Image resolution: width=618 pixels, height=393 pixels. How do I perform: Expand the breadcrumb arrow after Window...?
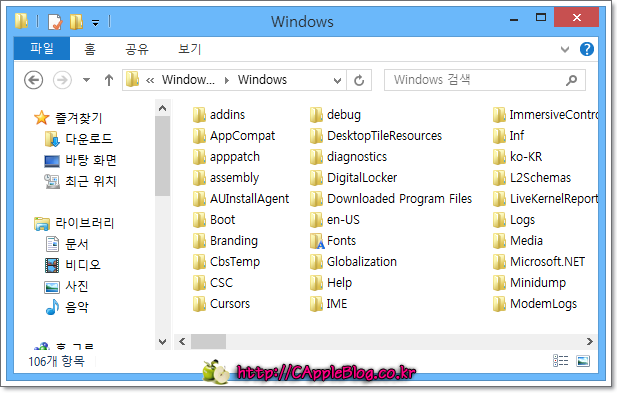tap(227, 80)
